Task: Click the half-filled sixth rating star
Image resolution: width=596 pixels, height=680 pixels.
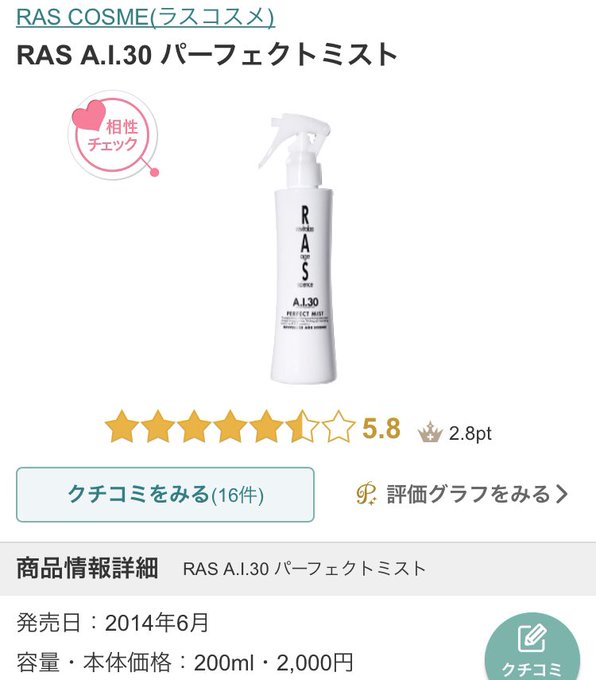Action: tap(302, 427)
